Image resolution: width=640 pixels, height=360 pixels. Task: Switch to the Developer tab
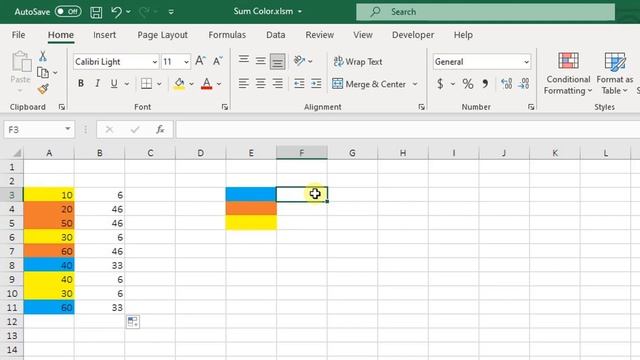tap(413, 35)
